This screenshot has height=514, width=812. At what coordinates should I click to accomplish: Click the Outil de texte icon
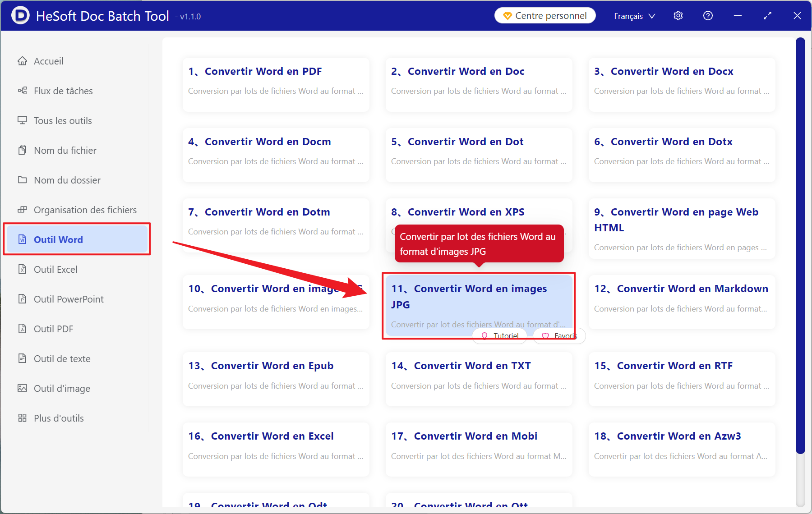click(x=22, y=358)
